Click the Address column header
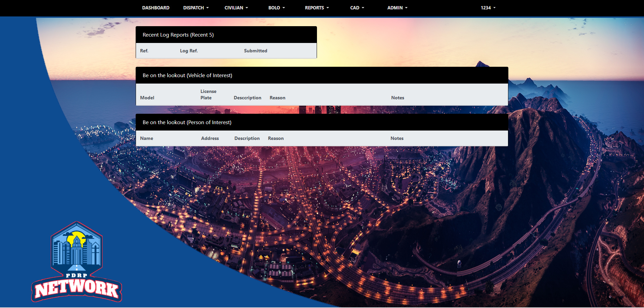The image size is (644, 308). pyautogui.click(x=210, y=138)
